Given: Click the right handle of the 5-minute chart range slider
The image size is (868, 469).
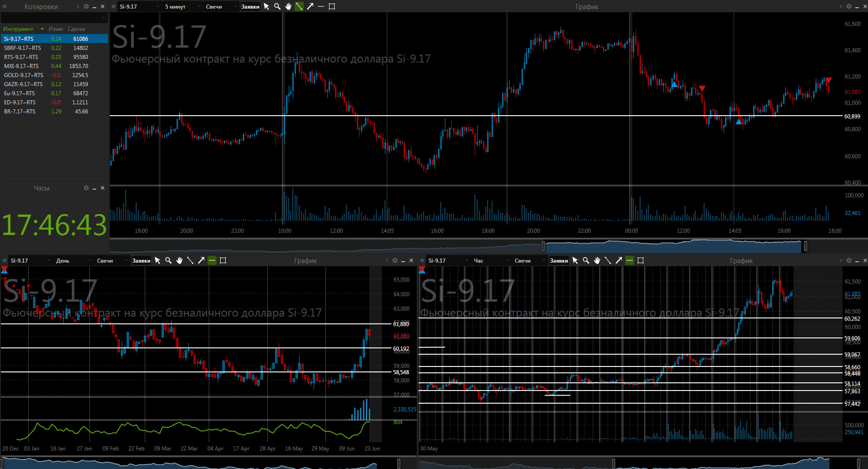Looking at the screenshot, I should (x=805, y=246).
